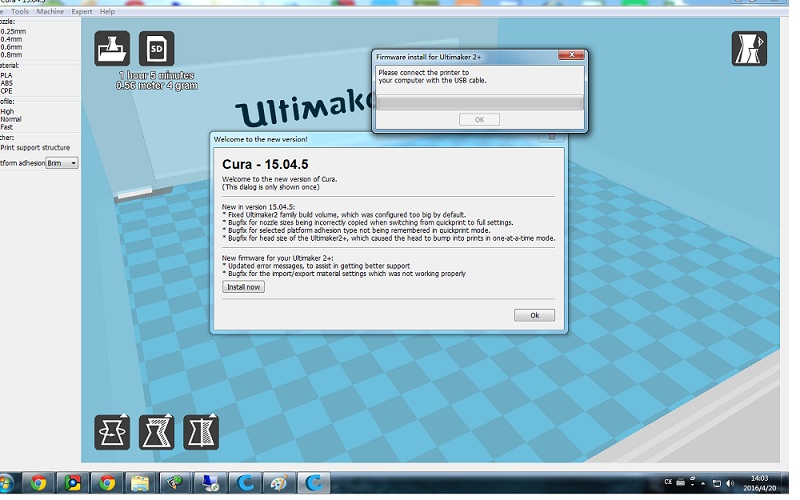The image size is (800, 500).
Task: Open the Platform adhesion Brim dropdown
Action: point(62,163)
